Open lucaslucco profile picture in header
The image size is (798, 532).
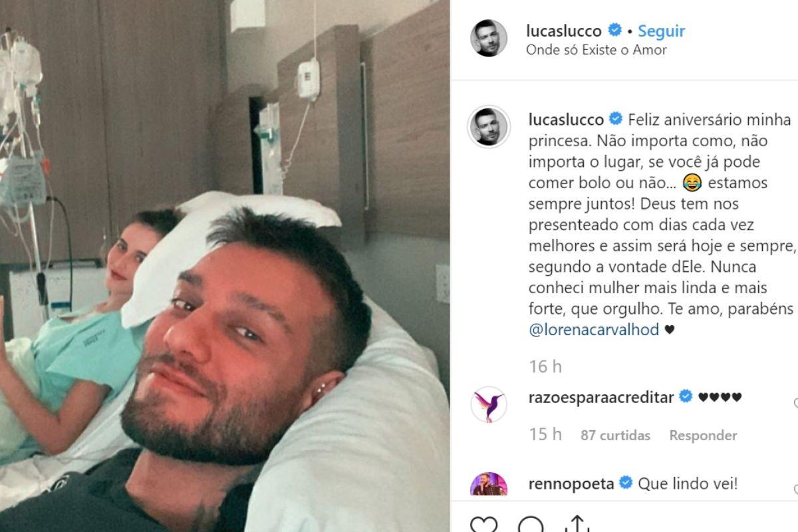pos(489,38)
